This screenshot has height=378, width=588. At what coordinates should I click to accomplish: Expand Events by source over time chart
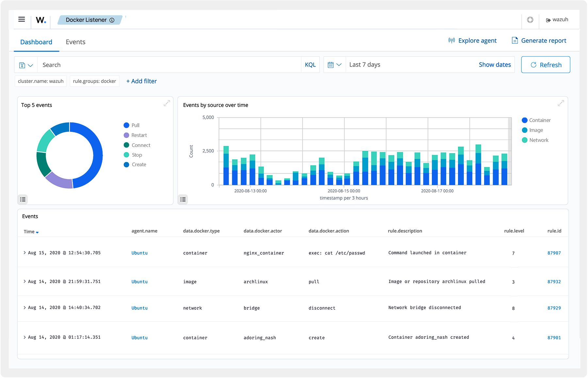561,103
